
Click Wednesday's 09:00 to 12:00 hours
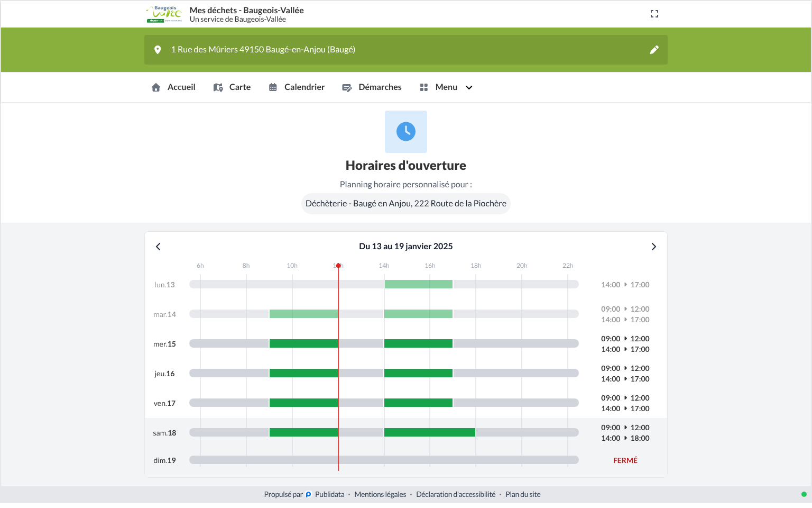tap(625, 339)
